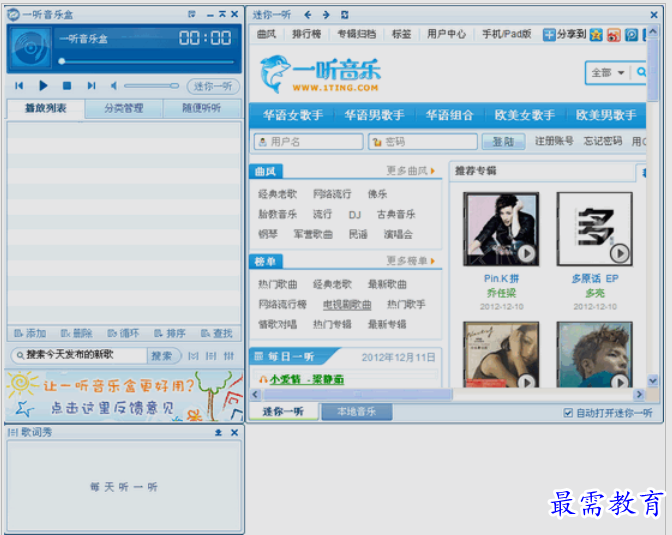The height and width of the screenshot is (535, 672).
Task: Open the 全部 search category dropdown
Action: pos(608,72)
